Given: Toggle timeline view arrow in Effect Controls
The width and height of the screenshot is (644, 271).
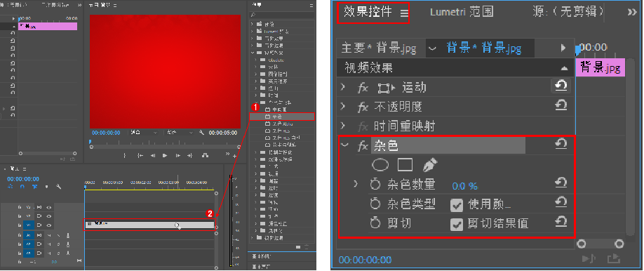Looking at the screenshot, I should 563,48.
